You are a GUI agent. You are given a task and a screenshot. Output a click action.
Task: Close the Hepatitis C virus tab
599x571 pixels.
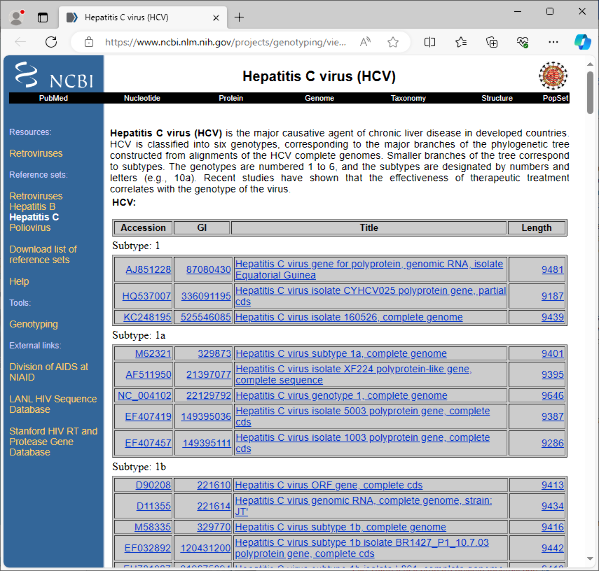point(216,18)
